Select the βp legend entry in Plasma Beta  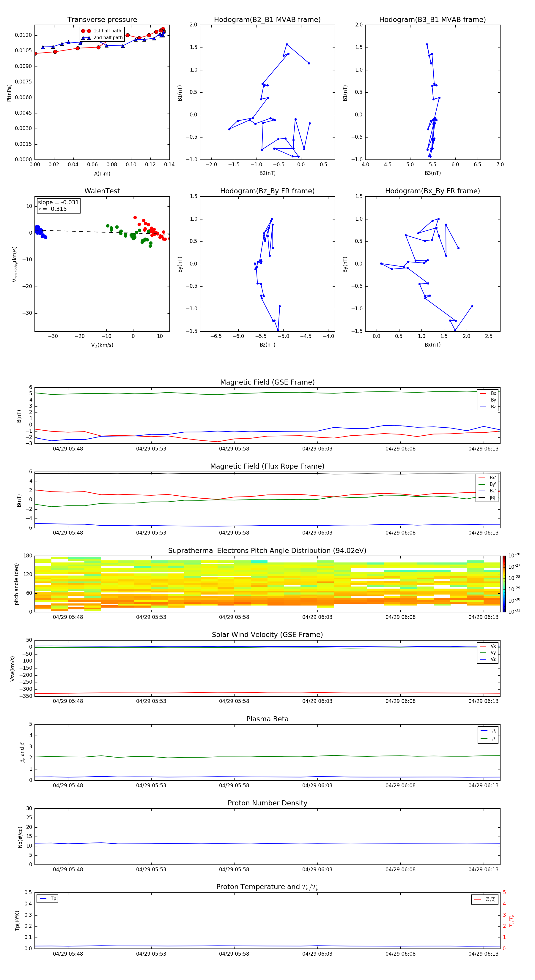point(488,731)
